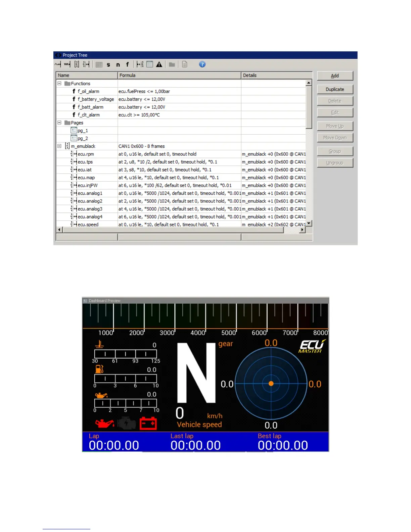Click the page icon in toolbar
411x532 pixels.
coord(150,64)
